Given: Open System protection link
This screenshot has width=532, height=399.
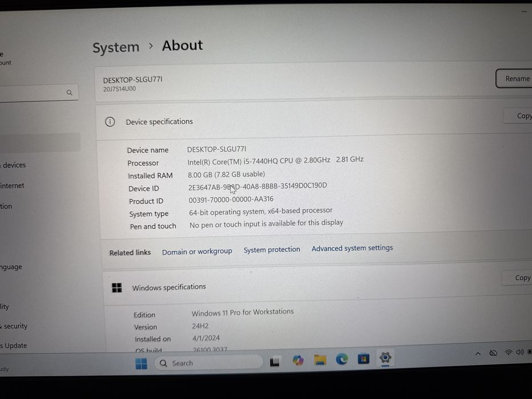Looking at the screenshot, I should point(272,250).
